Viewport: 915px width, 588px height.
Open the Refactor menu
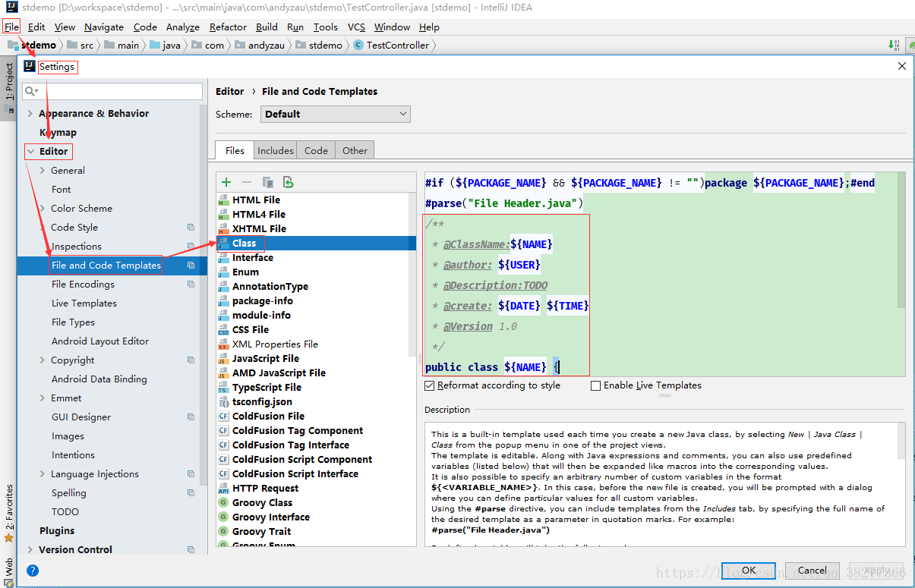(228, 27)
